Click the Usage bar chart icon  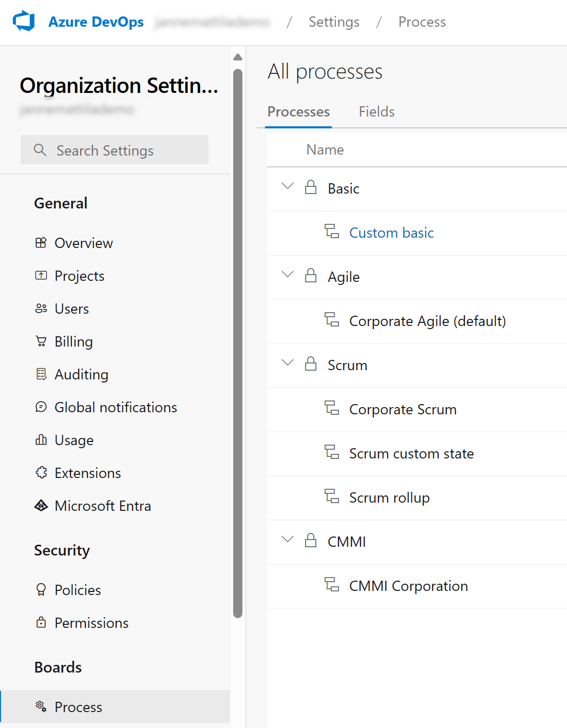pyautogui.click(x=41, y=440)
